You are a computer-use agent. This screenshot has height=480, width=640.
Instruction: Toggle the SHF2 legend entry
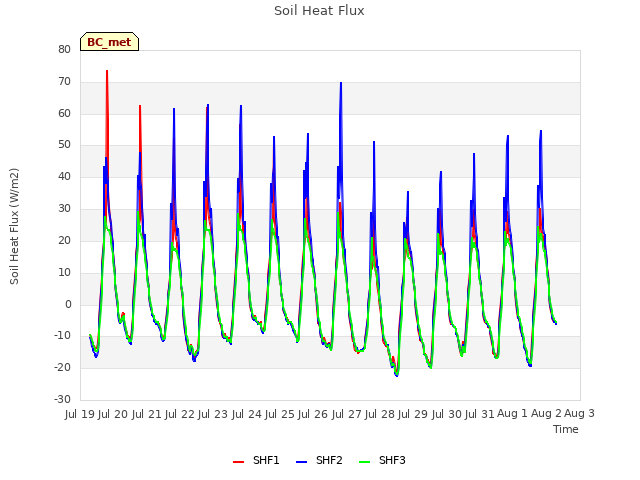[319, 461]
